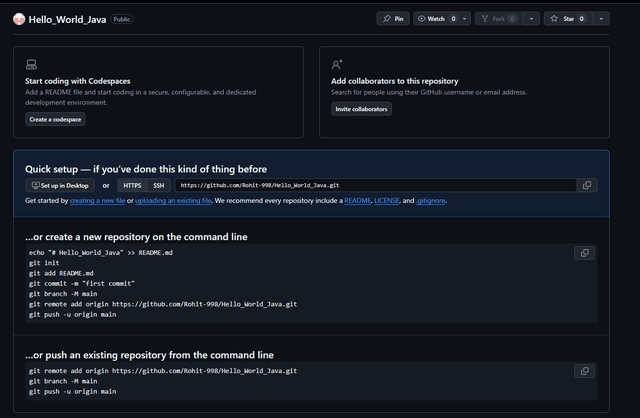Screen dimensions: 640x418
Task: Open the Star lists dropdown arrow
Action: [x=600, y=19]
